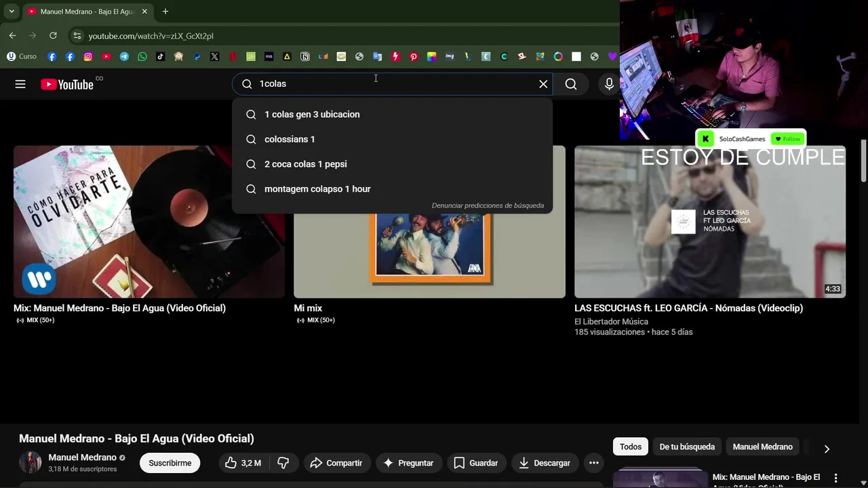The height and width of the screenshot is (488, 868).
Task: Select the 'Manuel Medrano' filter chip
Action: tap(762, 447)
